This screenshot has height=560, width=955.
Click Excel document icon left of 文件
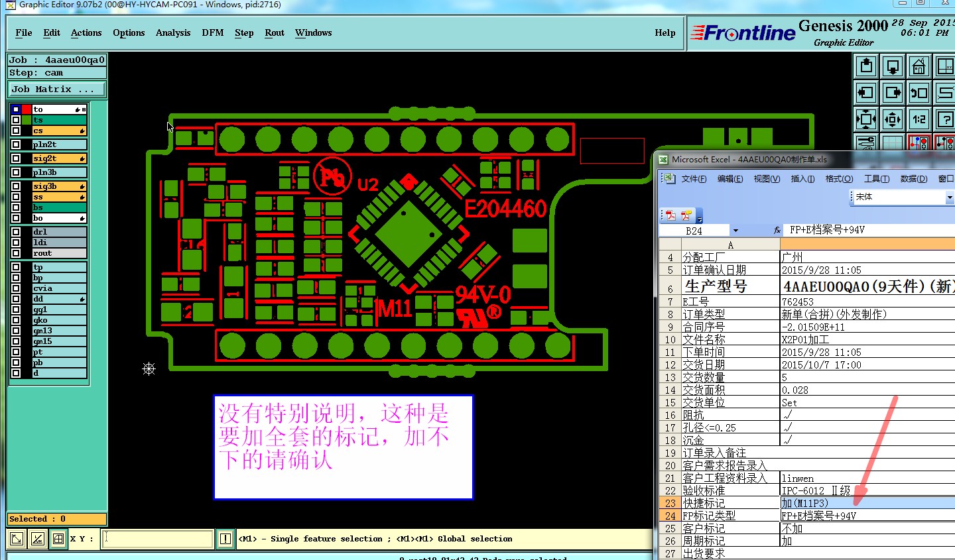(669, 178)
